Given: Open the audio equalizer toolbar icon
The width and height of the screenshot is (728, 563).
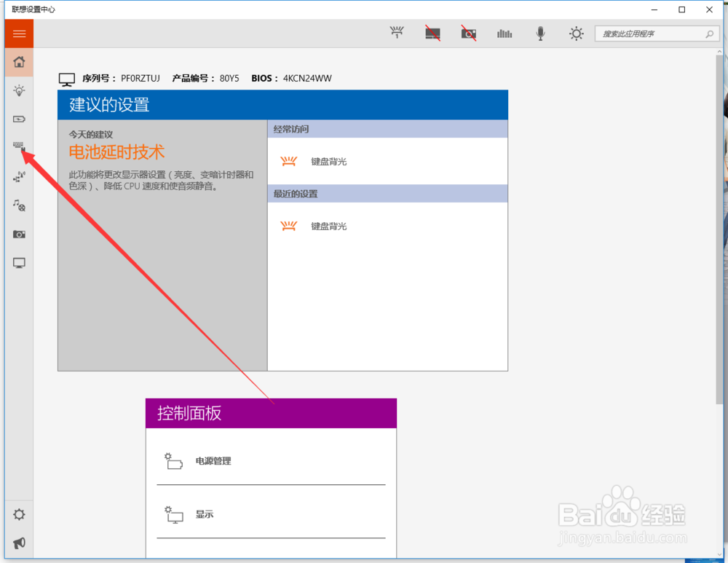Looking at the screenshot, I should click(505, 34).
